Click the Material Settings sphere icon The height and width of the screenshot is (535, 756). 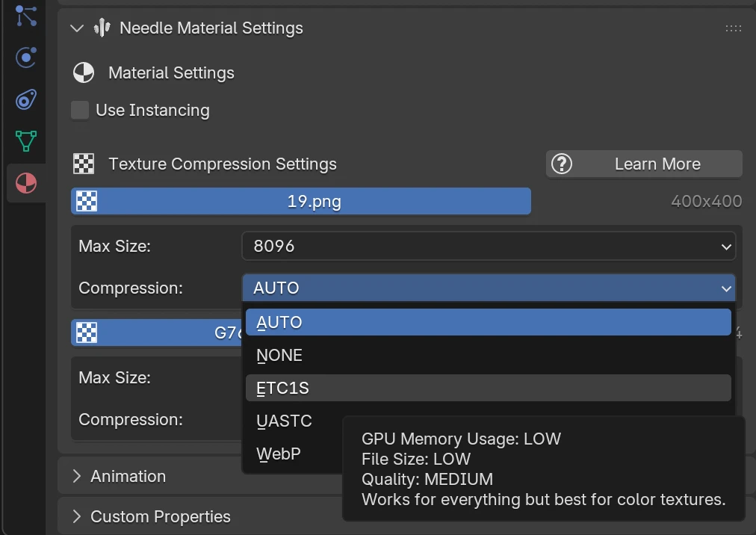[x=83, y=72]
